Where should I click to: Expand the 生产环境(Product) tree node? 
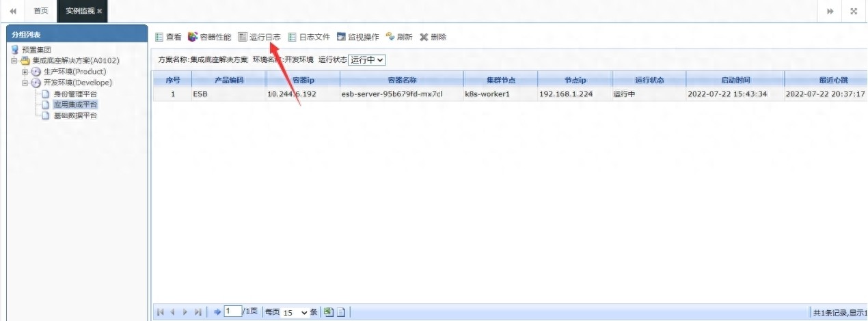pyautogui.click(x=25, y=72)
